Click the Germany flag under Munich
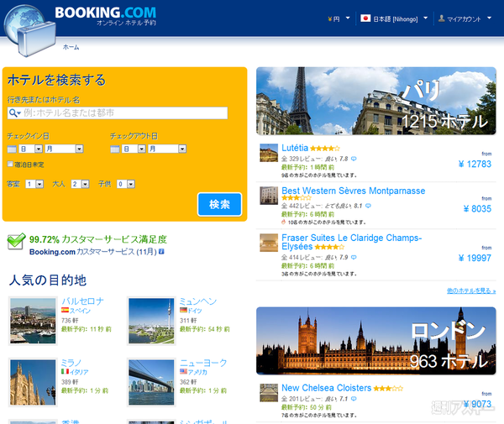 (183, 310)
